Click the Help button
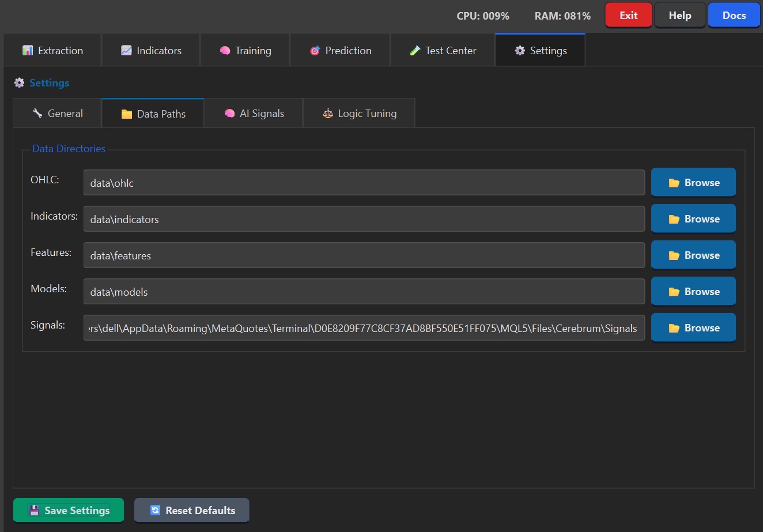This screenshot has width=763, height=532. [x=680, y=15]
